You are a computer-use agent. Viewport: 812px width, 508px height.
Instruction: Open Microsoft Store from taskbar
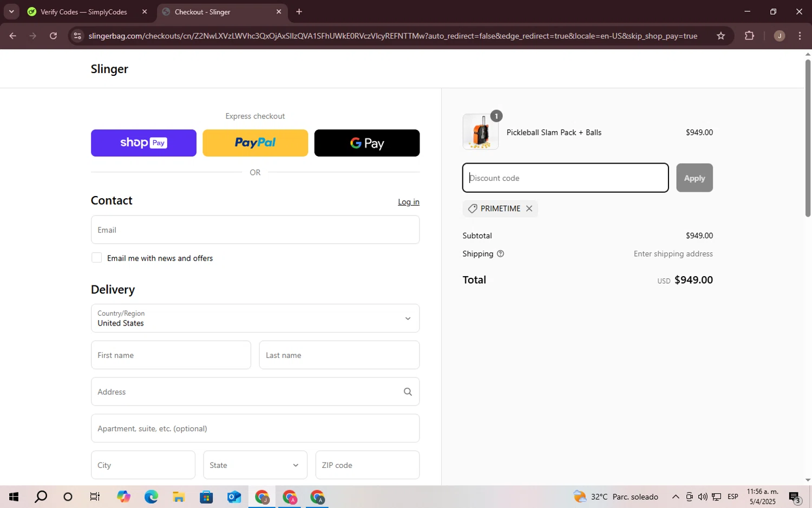(206, 497)
